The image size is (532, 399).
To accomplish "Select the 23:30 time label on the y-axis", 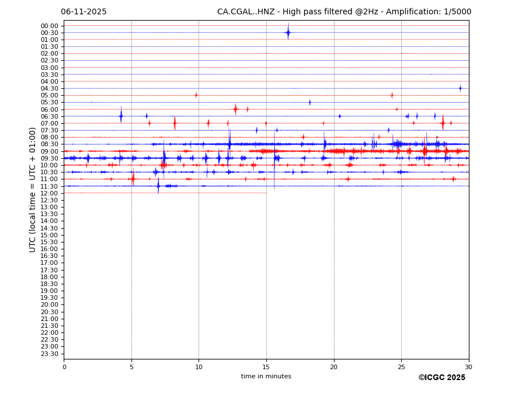I will tap(49, 354).
